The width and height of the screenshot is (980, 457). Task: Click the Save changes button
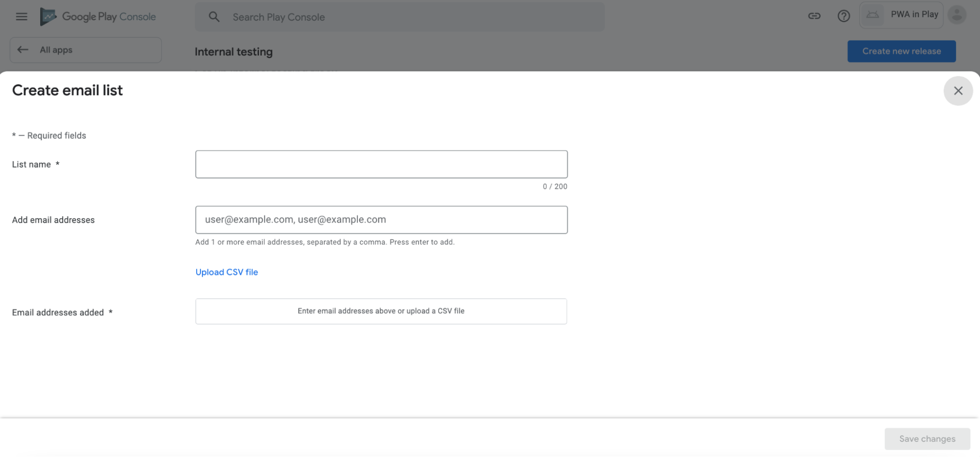tap(927, 438)
